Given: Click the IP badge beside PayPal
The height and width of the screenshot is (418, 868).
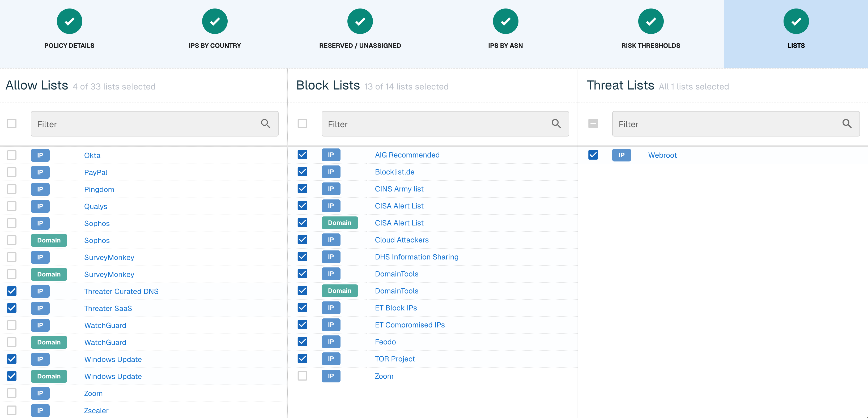Looking at the screenshot, I should point(40,172).
